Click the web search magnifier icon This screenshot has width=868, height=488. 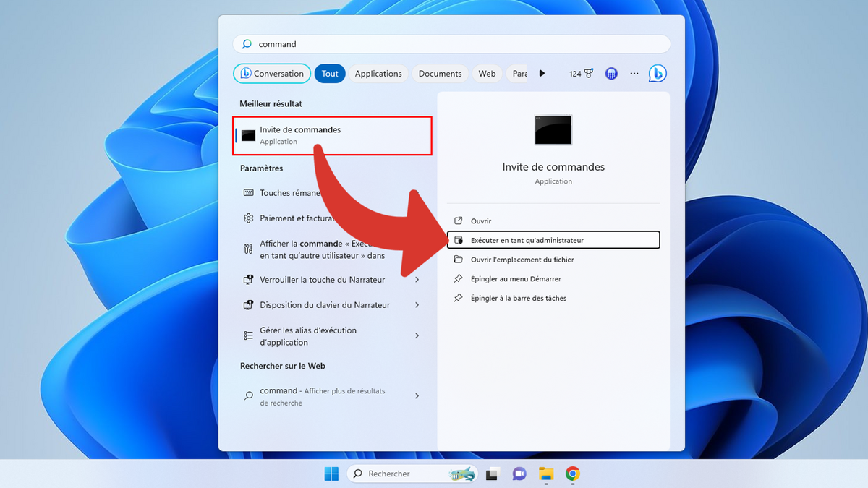point(248,396)
